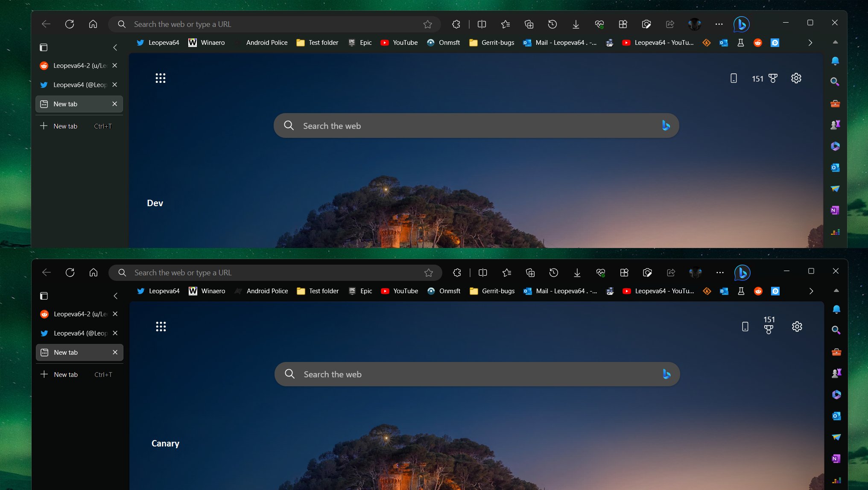The width and height of the screenshot is (868, 490).
Task: Click Search the web box in Canary window
Action: point(477,374)
